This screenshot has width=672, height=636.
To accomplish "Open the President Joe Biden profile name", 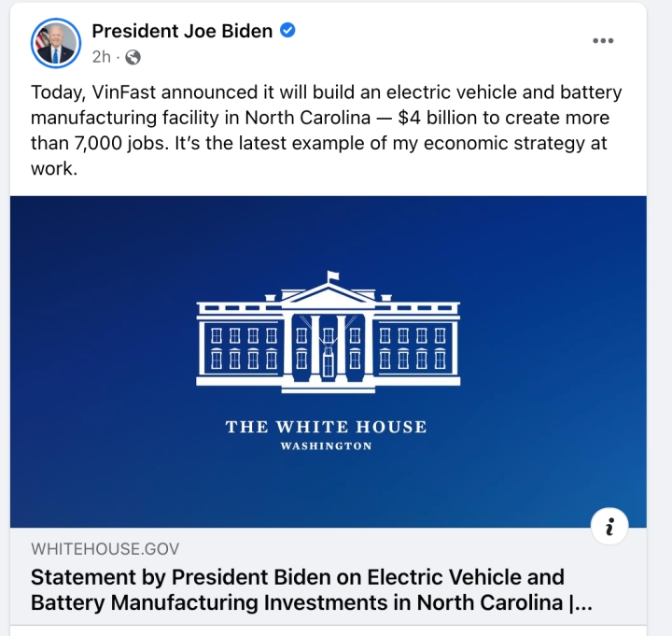I will [x=182, y=31].
